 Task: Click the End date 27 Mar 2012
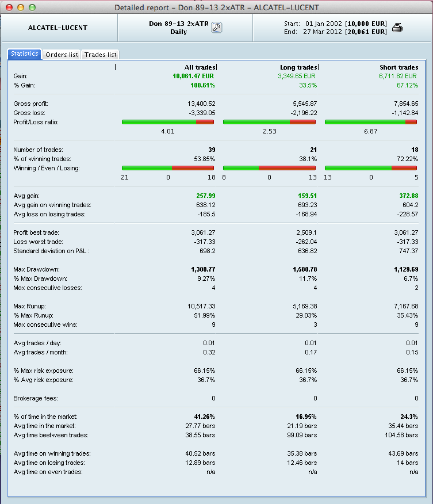323,32
